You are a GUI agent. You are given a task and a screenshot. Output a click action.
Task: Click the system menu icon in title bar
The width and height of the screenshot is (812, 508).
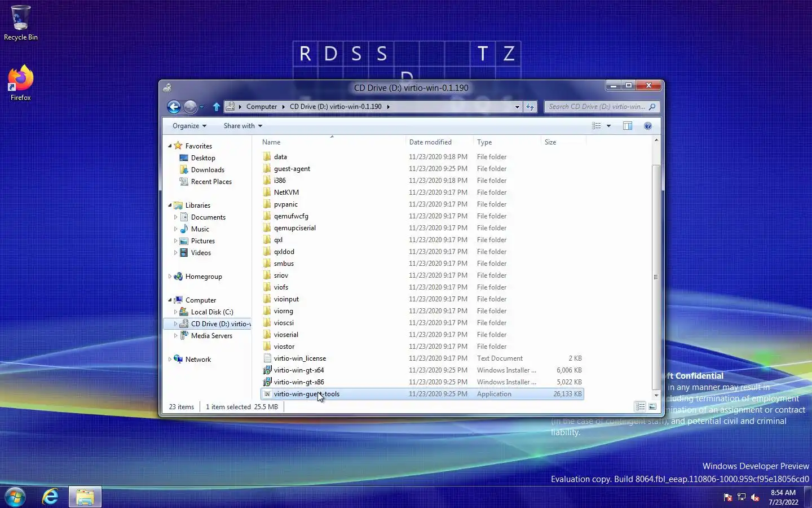coord(167,87)
